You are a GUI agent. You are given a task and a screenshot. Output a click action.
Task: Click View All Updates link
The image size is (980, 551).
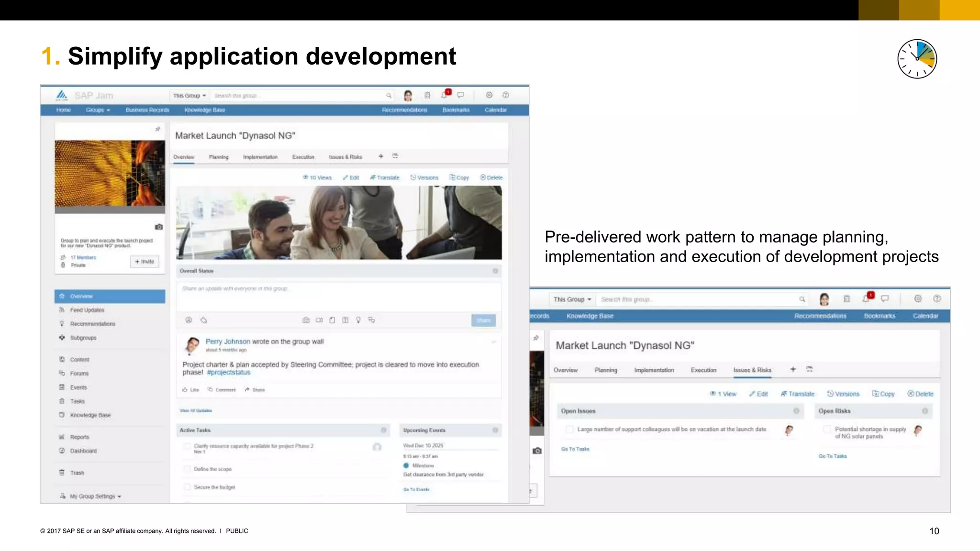(x=196, y=411)
